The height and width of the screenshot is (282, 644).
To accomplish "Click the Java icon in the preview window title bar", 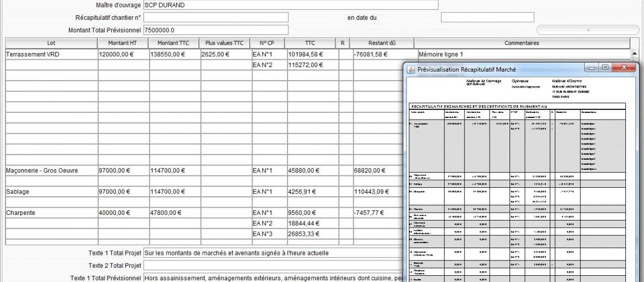I will coord(411,70).
